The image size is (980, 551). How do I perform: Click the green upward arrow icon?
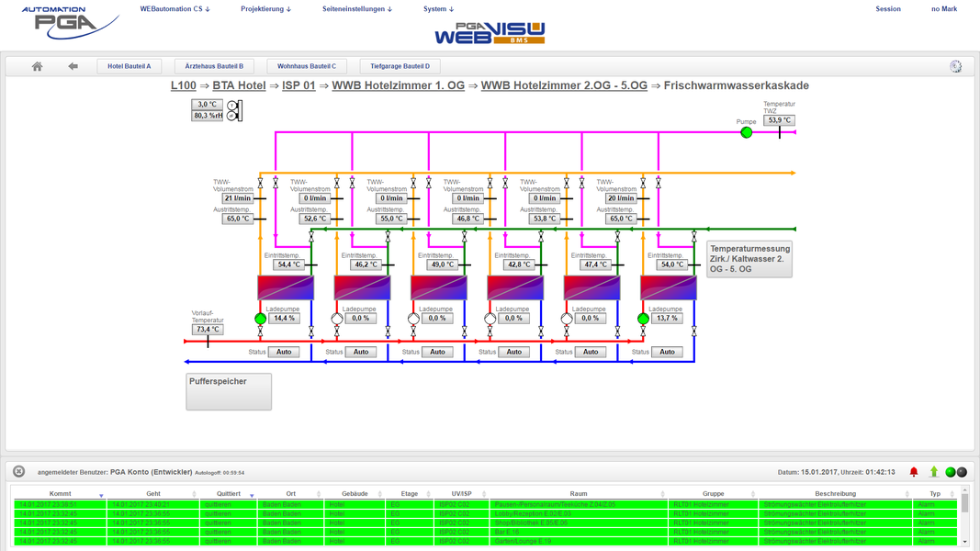tap(934, 472)
